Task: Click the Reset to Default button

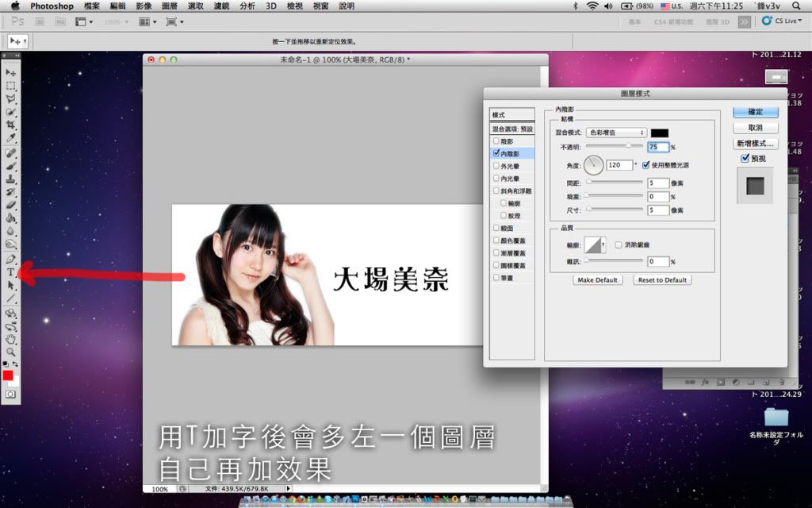Action: coord(663,280)
